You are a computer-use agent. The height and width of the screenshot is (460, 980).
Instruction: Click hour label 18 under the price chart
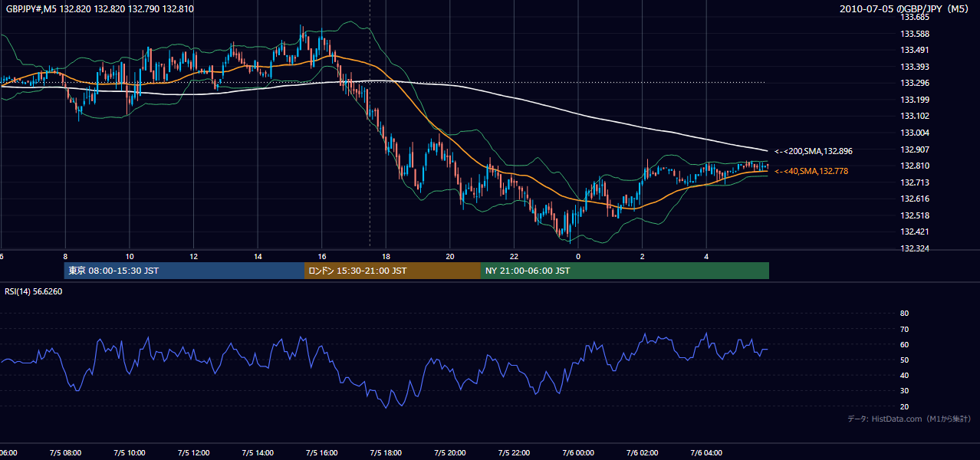point(386,257)
